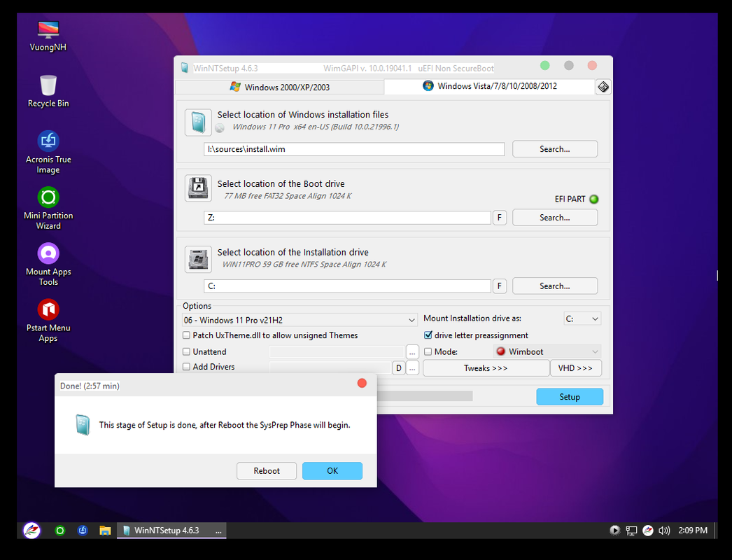The image size is (732, 560).
Task: Click Search for the Boot drive
Action: pos(555,218)
